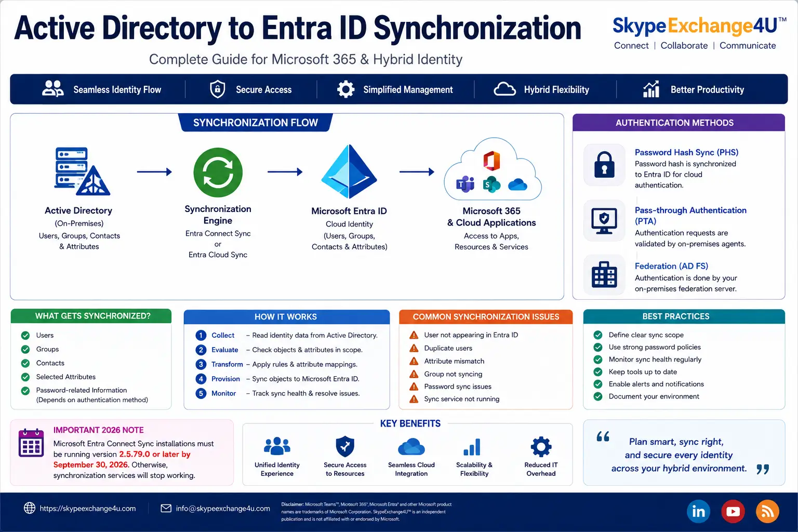This screenshot has height=532, width=798.
Task: Click the checkmark beside Groups
Action: [x=25, y=349]
